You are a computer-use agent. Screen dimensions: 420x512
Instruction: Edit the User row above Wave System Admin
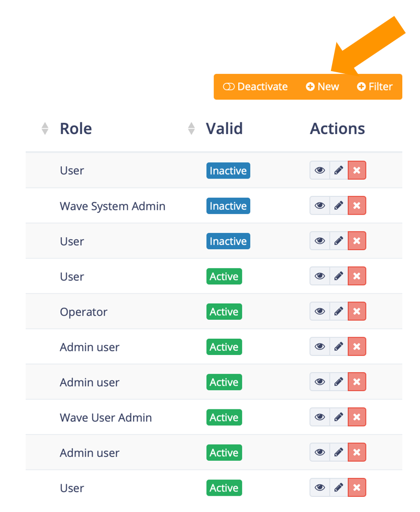(x=339, y=170)
